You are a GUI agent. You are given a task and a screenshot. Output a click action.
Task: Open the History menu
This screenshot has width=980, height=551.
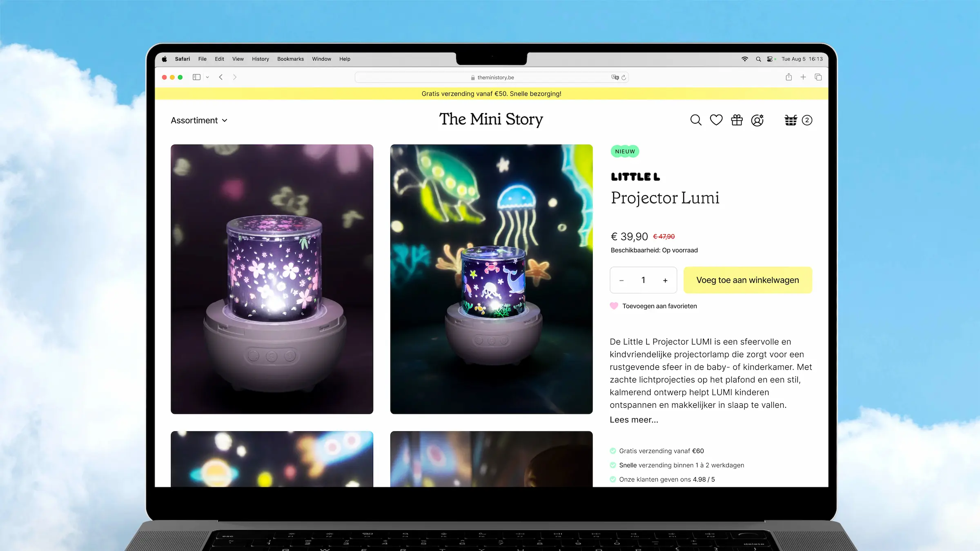point(261,59)
